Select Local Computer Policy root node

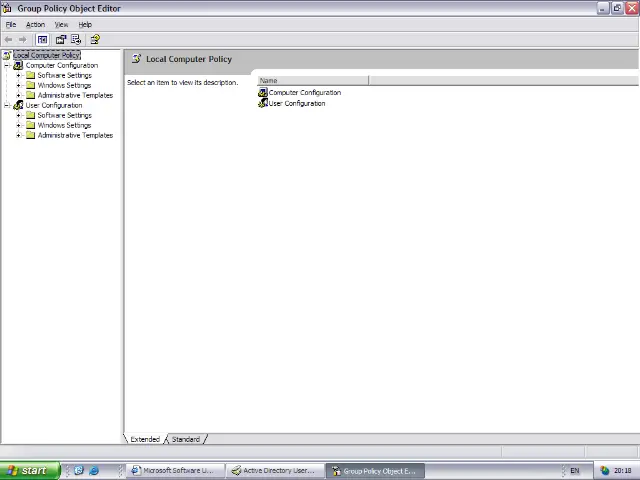coord(47,55)
